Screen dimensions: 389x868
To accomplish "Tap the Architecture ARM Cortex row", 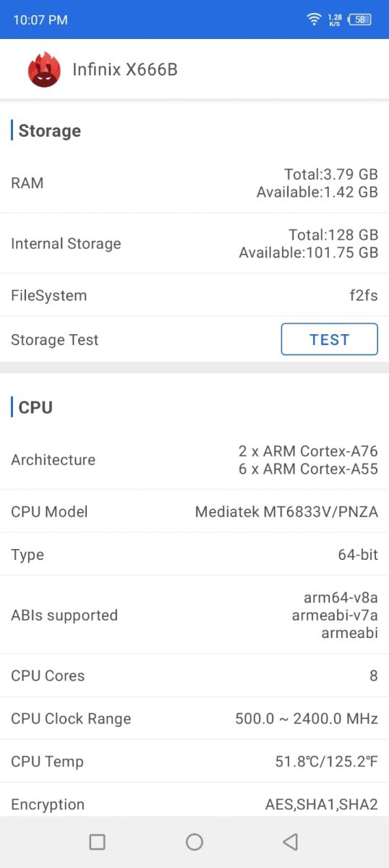I will pos(194,460).
